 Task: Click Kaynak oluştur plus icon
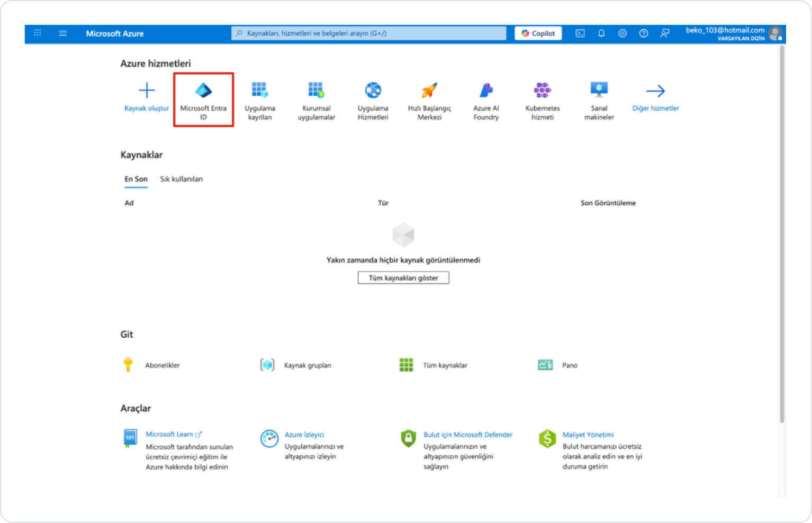coord(147,90)
